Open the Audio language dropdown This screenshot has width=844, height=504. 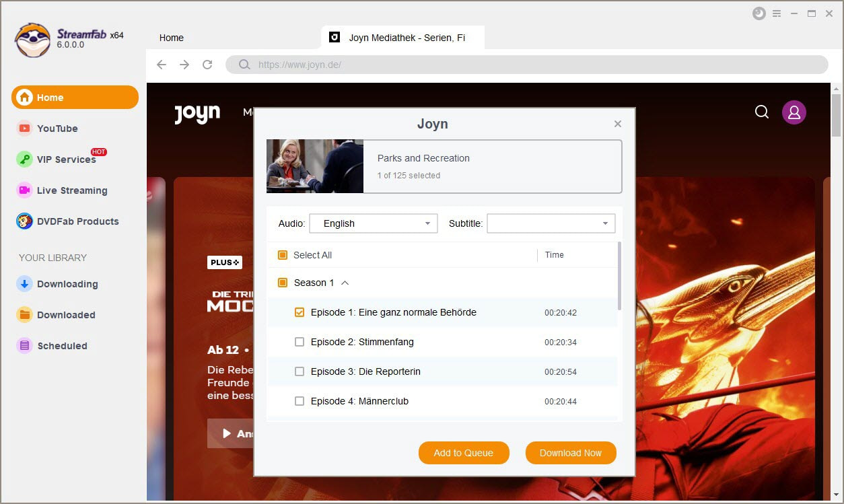coord(374,223)
